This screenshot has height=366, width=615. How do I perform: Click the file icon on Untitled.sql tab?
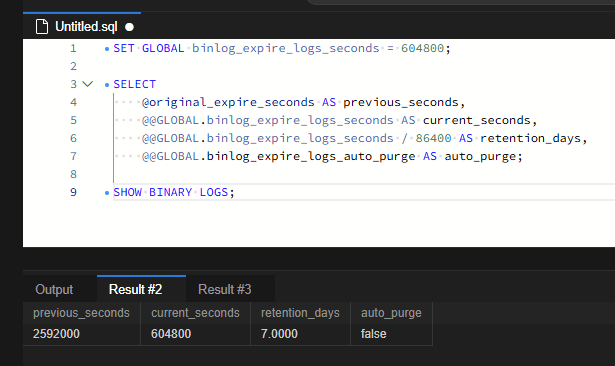click(x=42, y=27)
